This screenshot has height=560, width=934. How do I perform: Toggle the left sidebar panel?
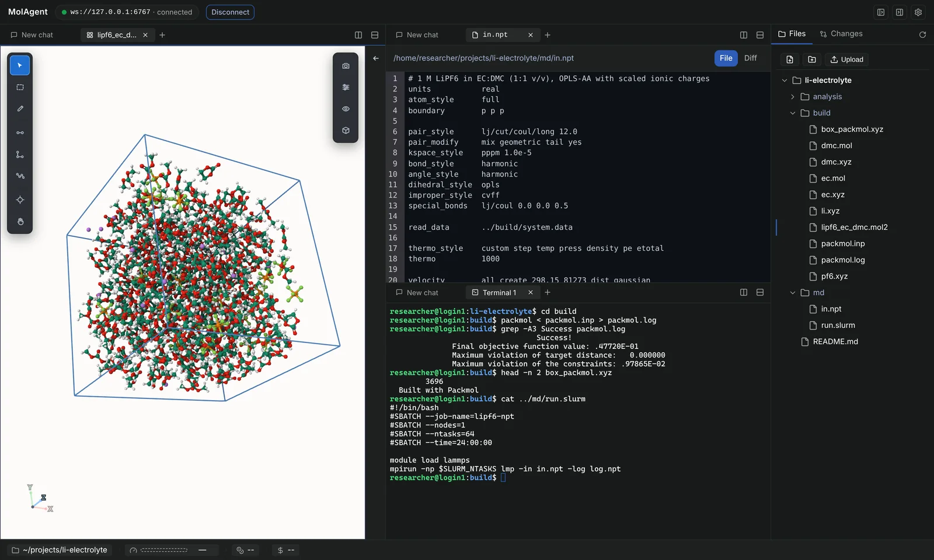(x=881, y=12)
